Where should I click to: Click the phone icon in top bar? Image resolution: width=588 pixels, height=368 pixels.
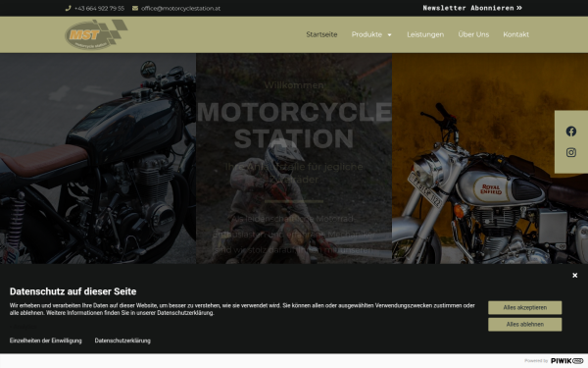pyautogui.click(x=68, y=8)
